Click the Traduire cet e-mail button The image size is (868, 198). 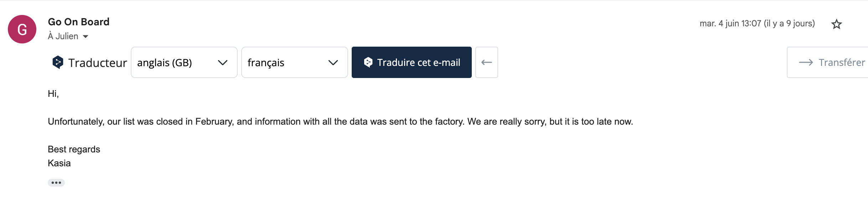[412, 62]
